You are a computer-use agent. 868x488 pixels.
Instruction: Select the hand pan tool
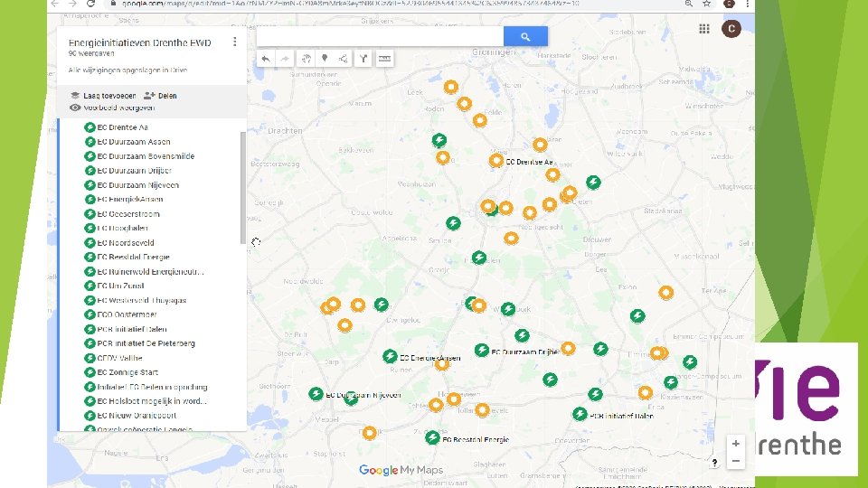click(307, 59)
